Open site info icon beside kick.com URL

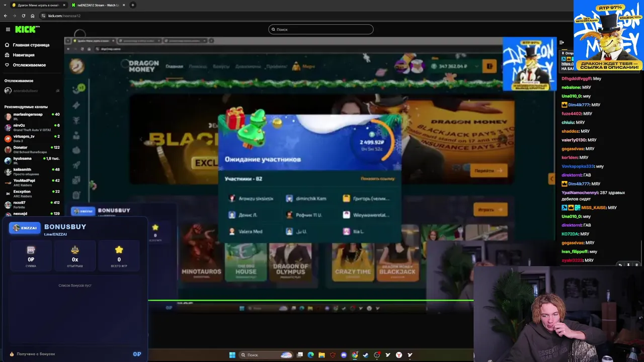tap(43, 16)
